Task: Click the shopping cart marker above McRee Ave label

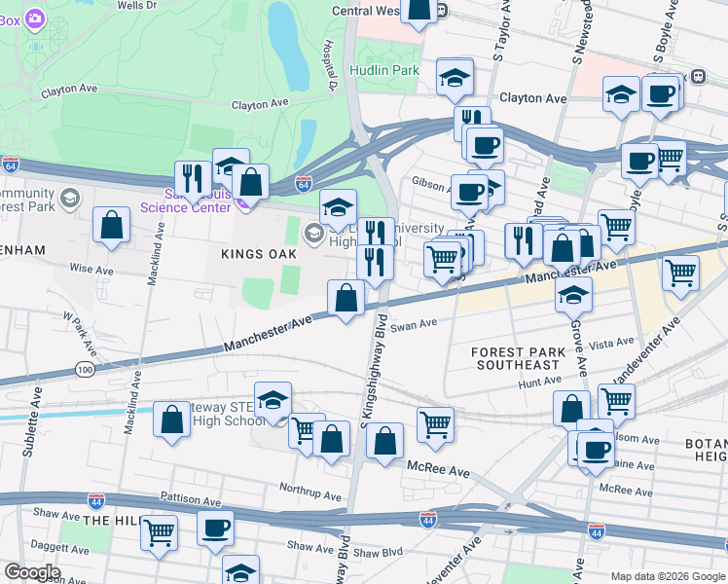Action: 435,428
